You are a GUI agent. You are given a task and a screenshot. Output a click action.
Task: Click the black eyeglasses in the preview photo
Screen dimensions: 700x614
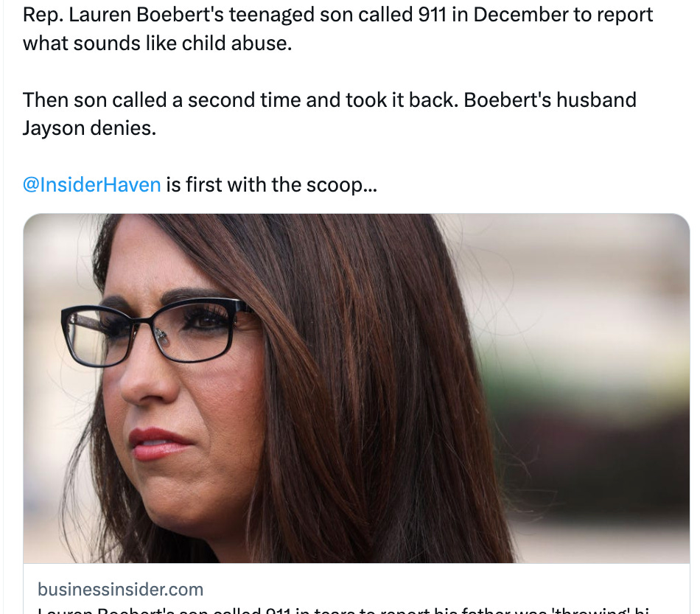pyautogui.click(x=156, y=332)
